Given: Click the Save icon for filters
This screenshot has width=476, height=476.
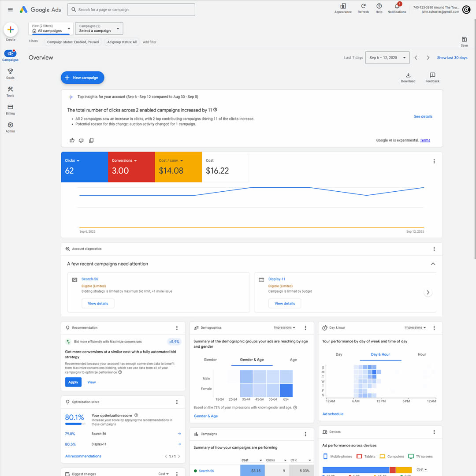Looking at the screenshot, I should click(464, 40).
